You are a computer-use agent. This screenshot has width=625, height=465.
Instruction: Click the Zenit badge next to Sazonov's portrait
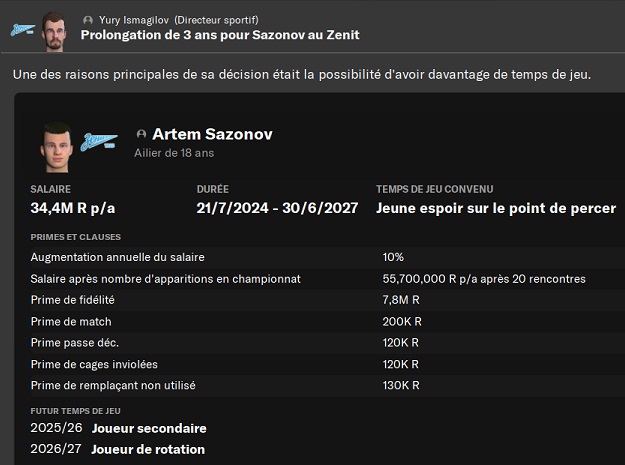pyautogui.click(x=98, y=142)
